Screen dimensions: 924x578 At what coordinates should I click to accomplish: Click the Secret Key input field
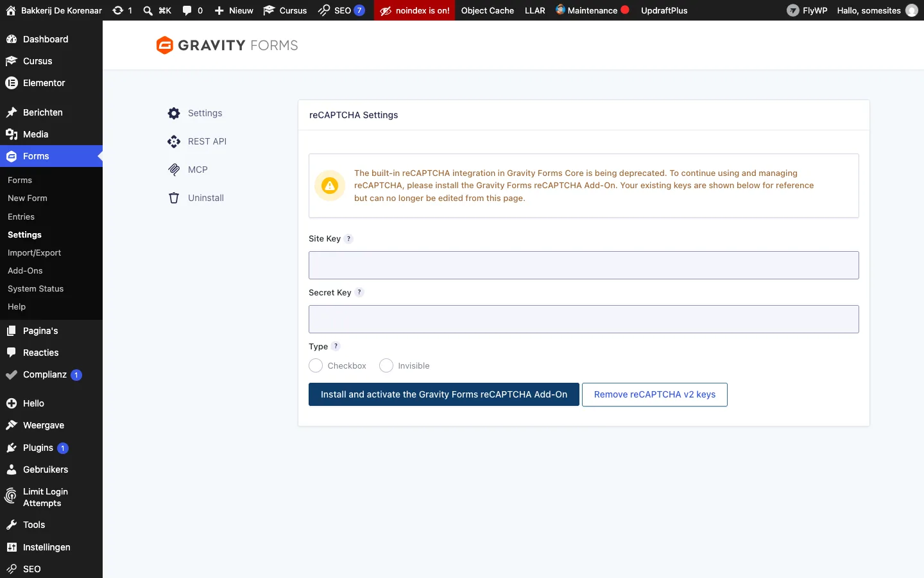[584, 319]
